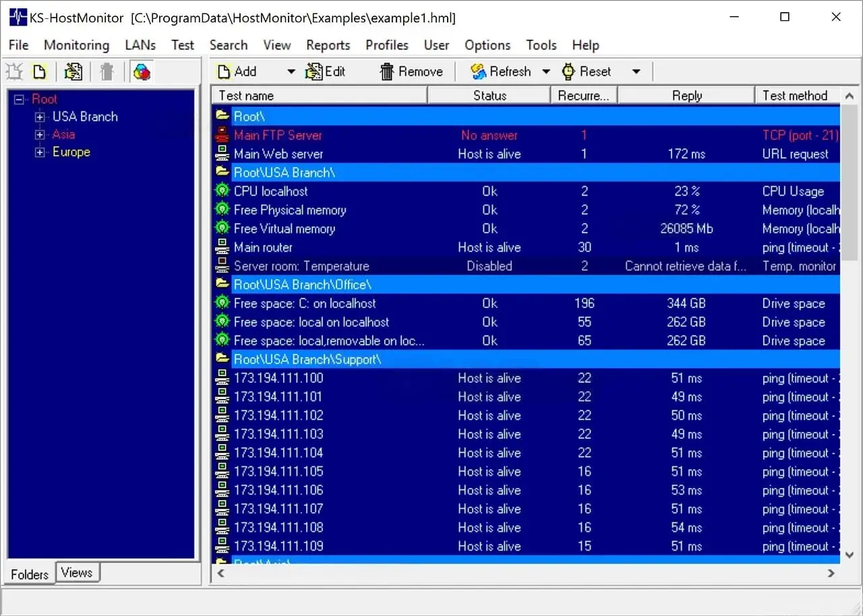Image resolution: width=863 pixels, height=616 pixels.
Task: Click the greyed-out remove folder trash icon
Action: (x=107, y=71)
